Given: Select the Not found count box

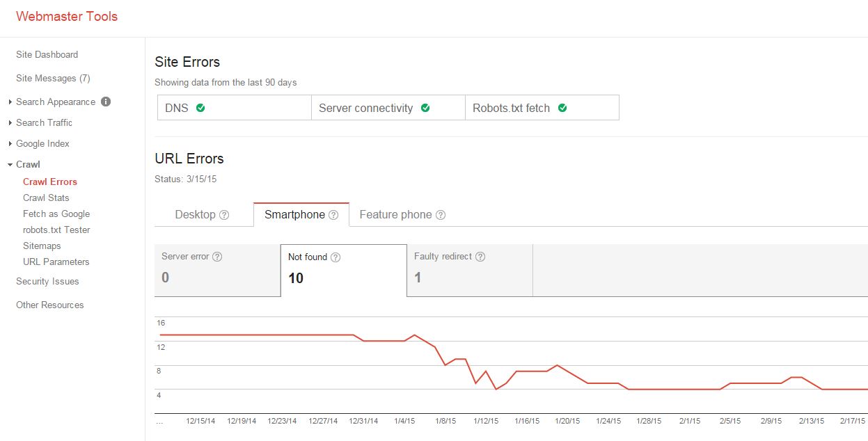Looking at the screenshot, I should click(x=344, y=270).
